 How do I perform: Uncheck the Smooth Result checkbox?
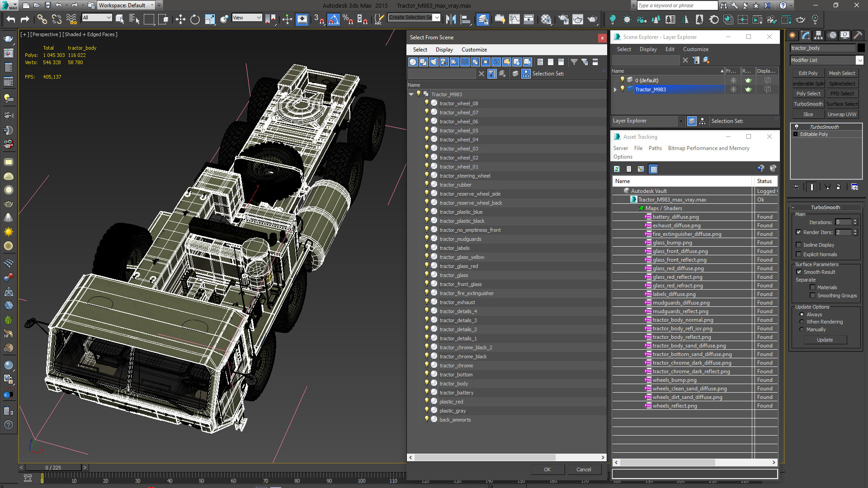[799, 272]
